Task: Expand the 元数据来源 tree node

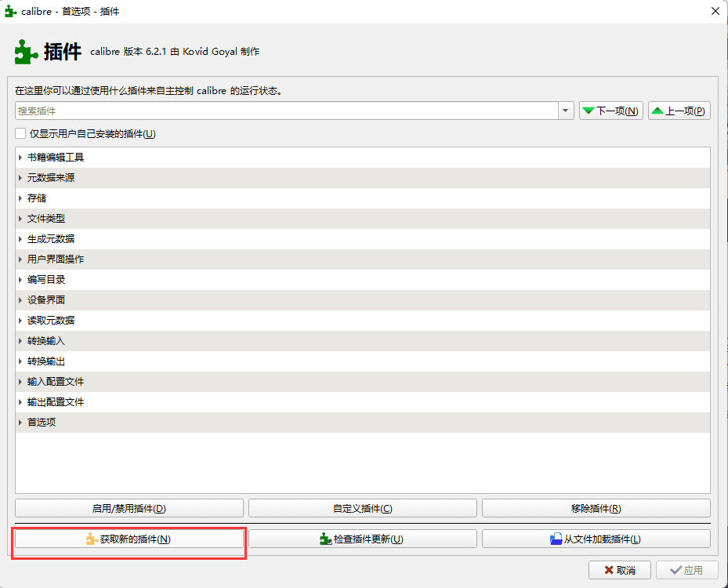Action: [x=20, y=178]
